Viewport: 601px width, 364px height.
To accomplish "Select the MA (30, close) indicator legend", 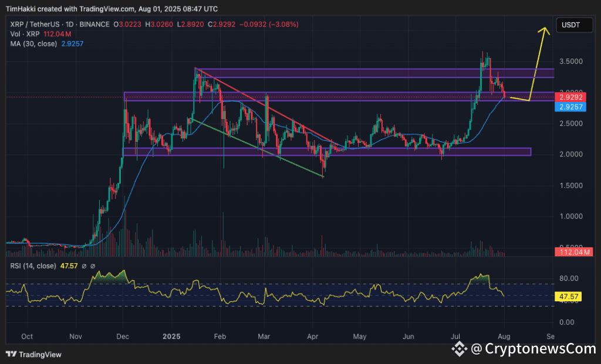I will (33, 43).
